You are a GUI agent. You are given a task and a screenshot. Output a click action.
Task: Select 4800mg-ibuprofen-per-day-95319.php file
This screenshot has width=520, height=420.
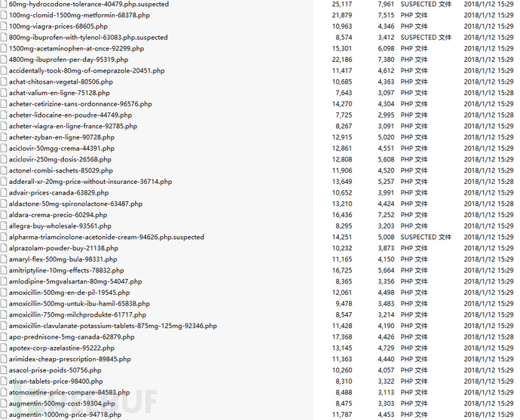[69, 60]
